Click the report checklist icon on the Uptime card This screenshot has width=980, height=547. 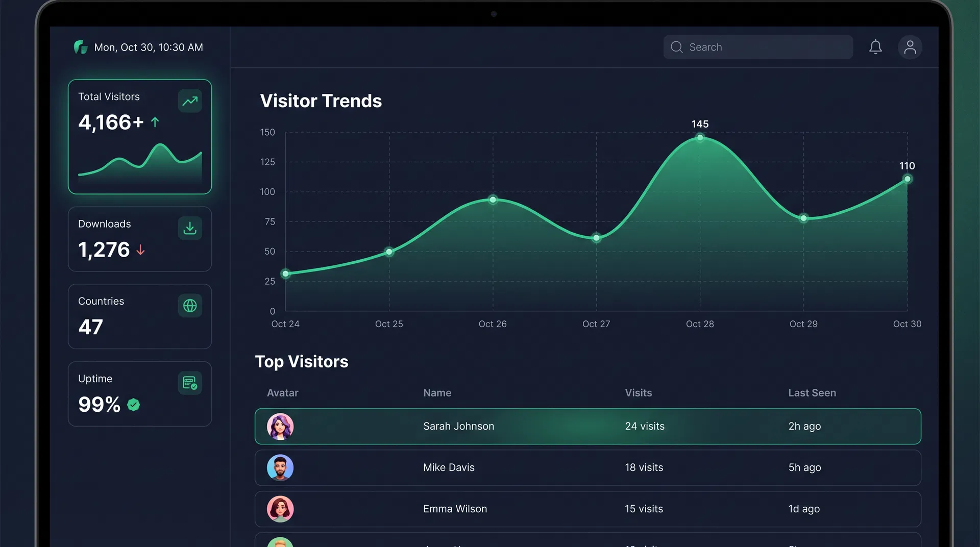[189, 383]
